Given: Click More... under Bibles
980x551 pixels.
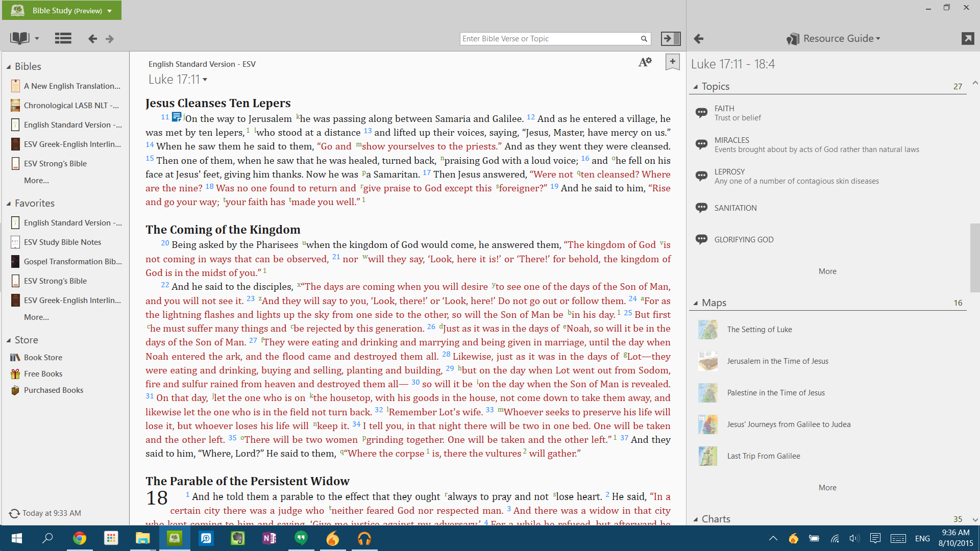Looking at the screenshot, I should [36, 181].
